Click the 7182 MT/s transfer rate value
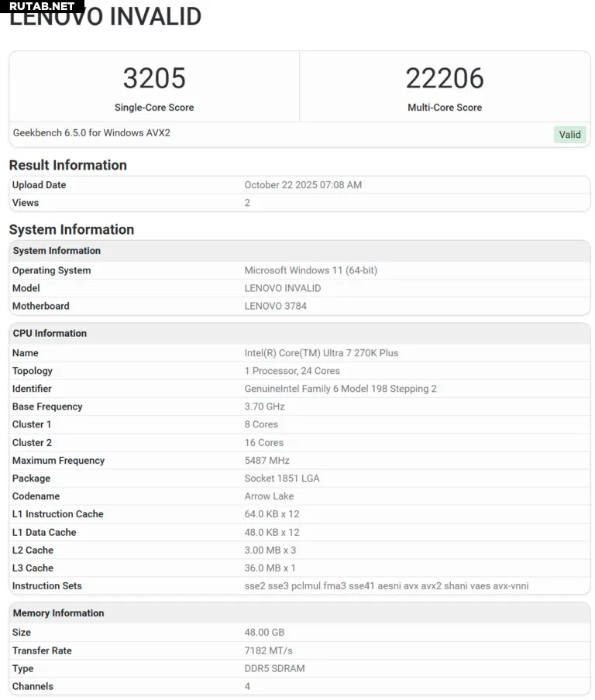The width and height of the screenshot is (595, 700). point(268,650)
